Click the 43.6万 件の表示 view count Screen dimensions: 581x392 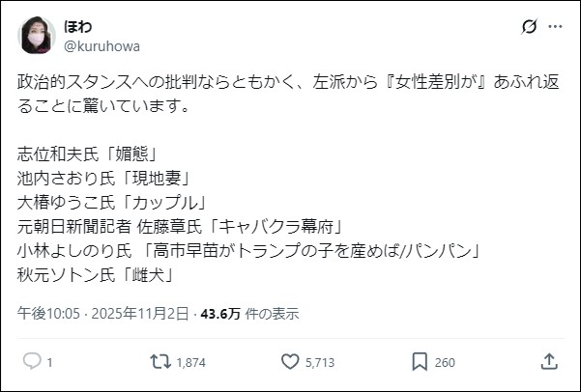(x=249, y=313)
